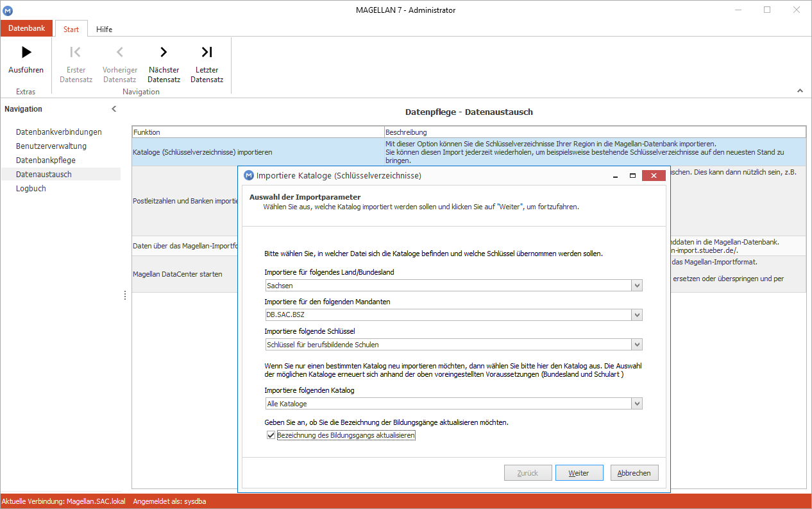The image size is (812, 509).
Task: Open Logbuch in navigation
Action: point(31,188)
